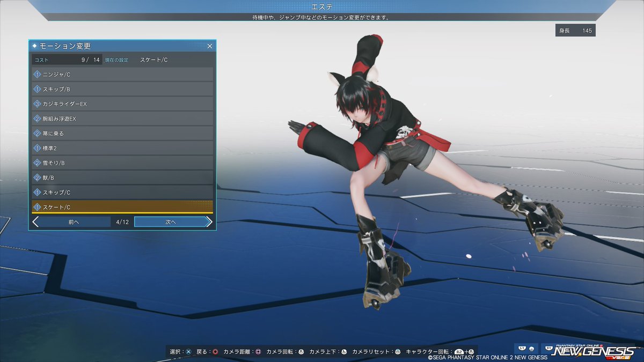Go to next page with 次へ
Screen dimensions: 644x362
[170, 222]
